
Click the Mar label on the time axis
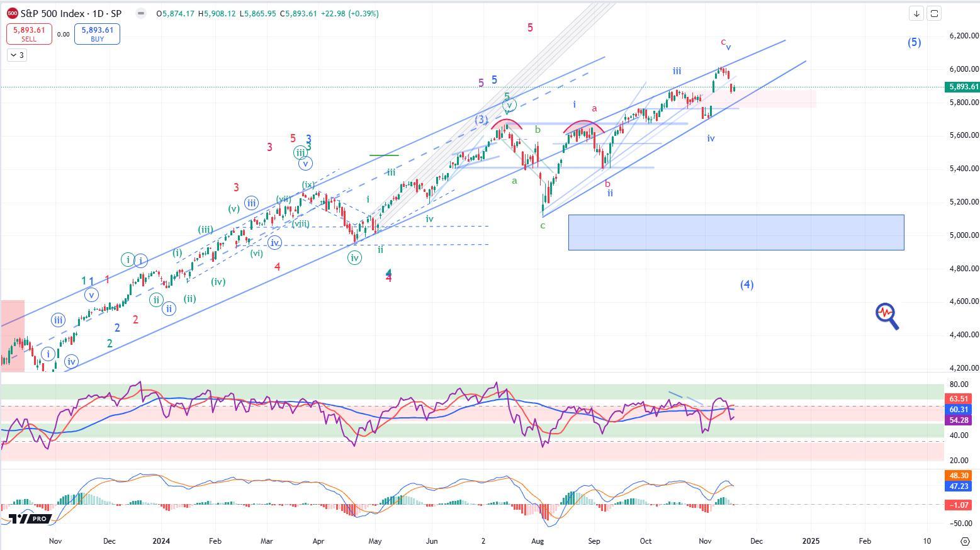pyautogui.click(x=267, y=541)
